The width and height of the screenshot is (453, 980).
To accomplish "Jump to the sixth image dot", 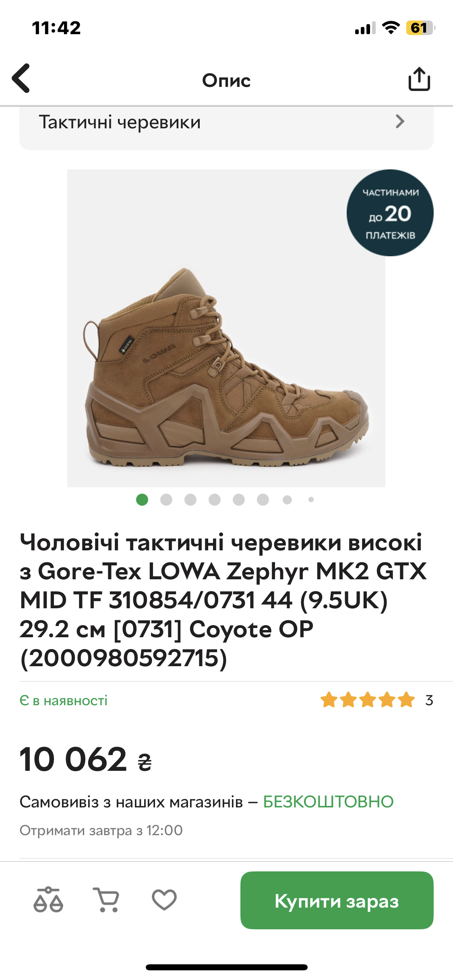I will point(263,500).
